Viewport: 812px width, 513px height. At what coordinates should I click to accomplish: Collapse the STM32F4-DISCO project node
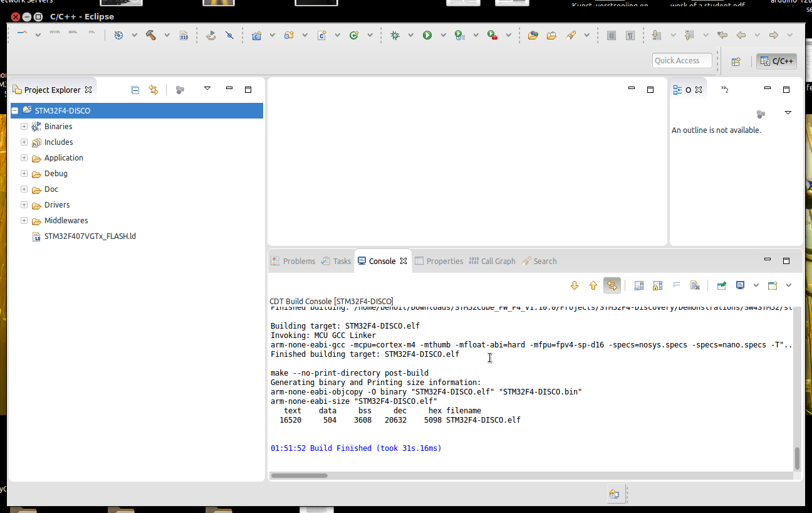[14, 110]
